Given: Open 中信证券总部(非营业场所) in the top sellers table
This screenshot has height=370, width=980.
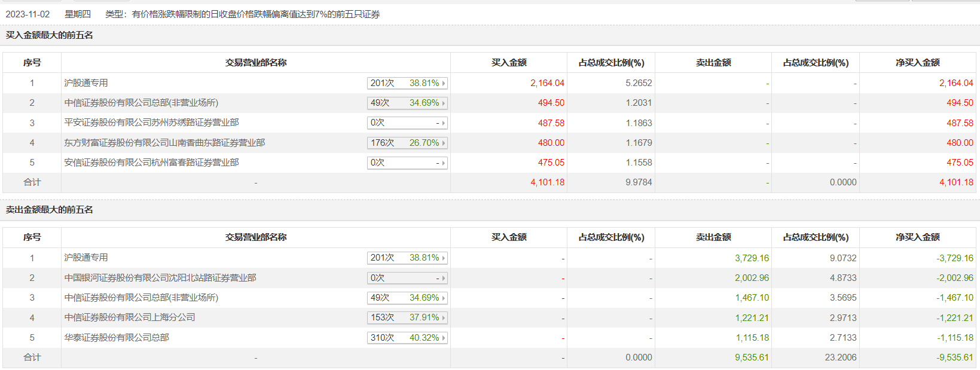Looking at the screenshot, I should click(x=141, y=298).
